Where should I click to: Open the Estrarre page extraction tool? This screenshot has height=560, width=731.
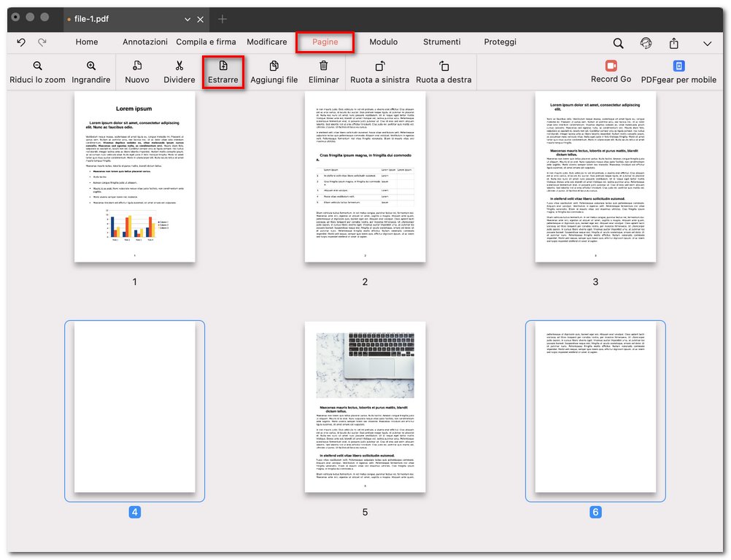[224, 72]
